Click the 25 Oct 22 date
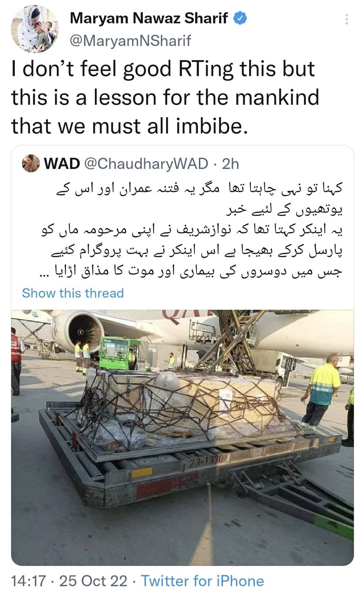Screen dimensions: 364x599 93,581
